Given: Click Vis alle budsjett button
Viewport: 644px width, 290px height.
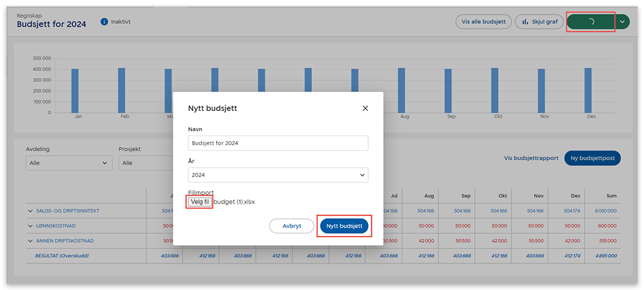Looking at the screenshot, I should (484, 22).
